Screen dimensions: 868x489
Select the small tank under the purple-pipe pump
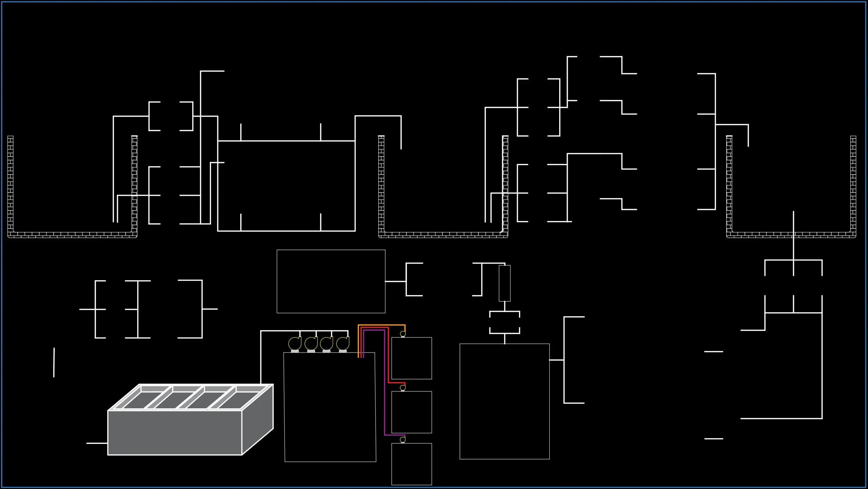(x=411, y=464)
